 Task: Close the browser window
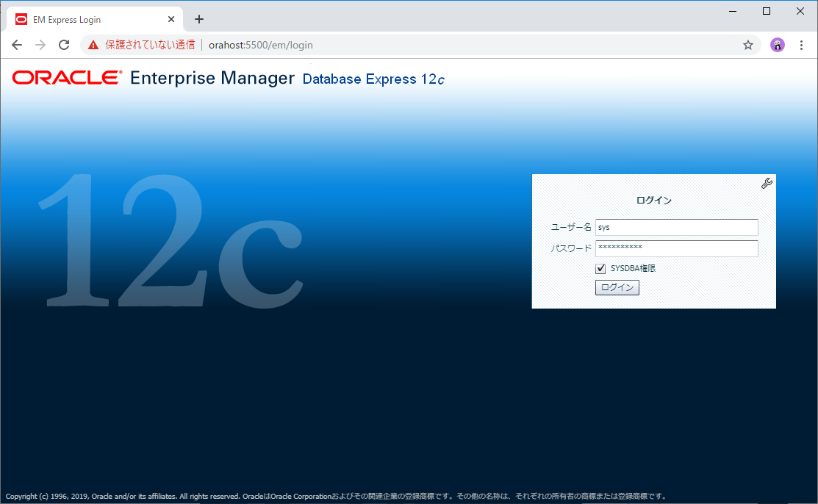coord(800,11)
